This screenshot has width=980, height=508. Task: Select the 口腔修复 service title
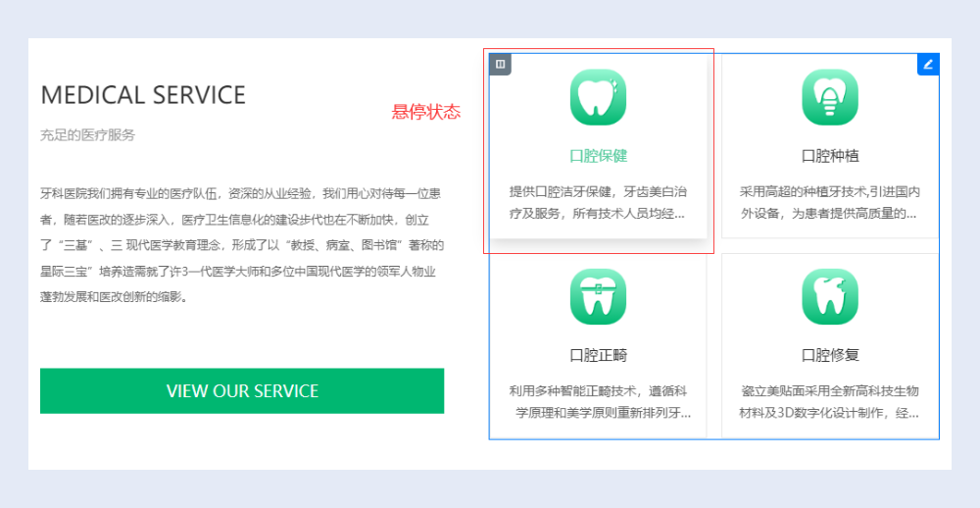point(830,355)
